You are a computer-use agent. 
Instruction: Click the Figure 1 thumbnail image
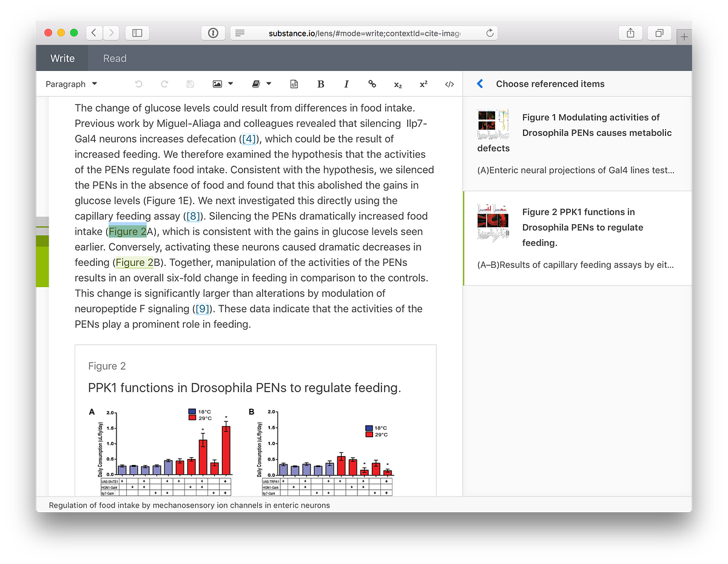tap(493, 123)
